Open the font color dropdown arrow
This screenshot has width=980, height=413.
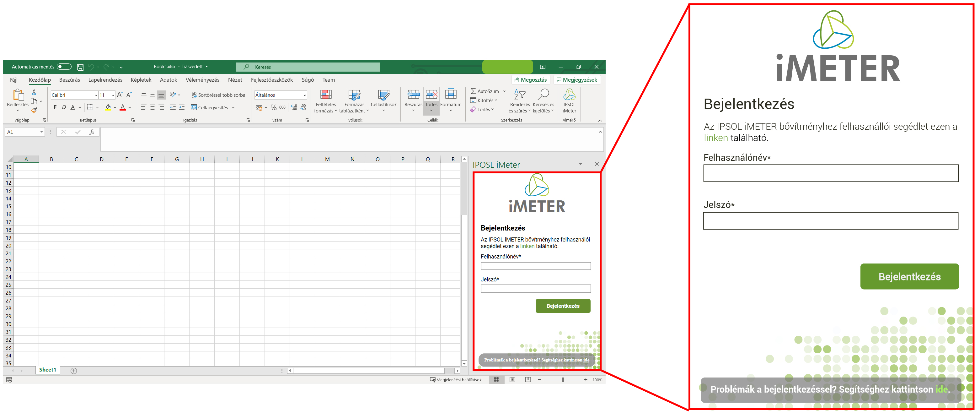130,108
